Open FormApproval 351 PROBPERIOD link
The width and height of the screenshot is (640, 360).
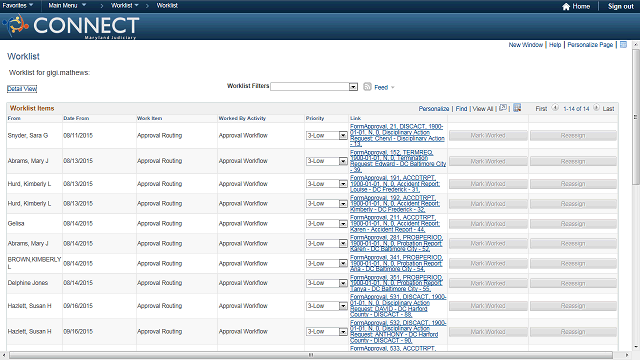396,283
